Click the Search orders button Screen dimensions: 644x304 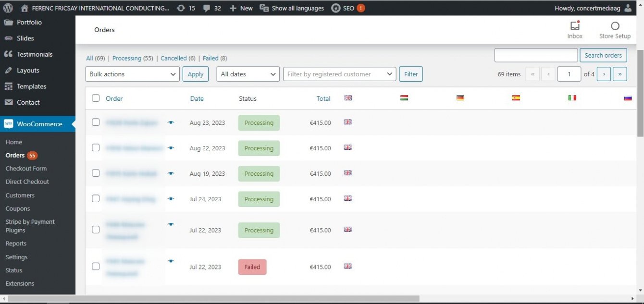click(x=603, y=55)
